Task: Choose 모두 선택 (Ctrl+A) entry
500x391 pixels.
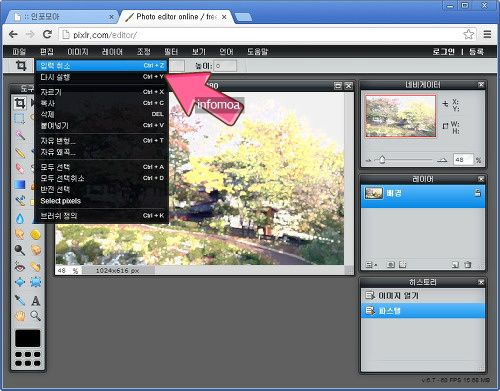Action: coord(102,167)
